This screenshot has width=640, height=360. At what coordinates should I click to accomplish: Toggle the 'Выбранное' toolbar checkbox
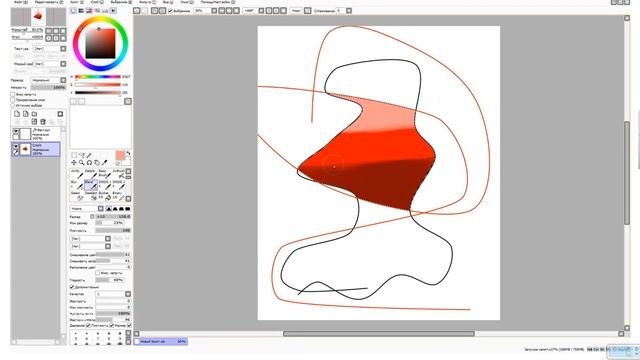[x=171, y=11]
